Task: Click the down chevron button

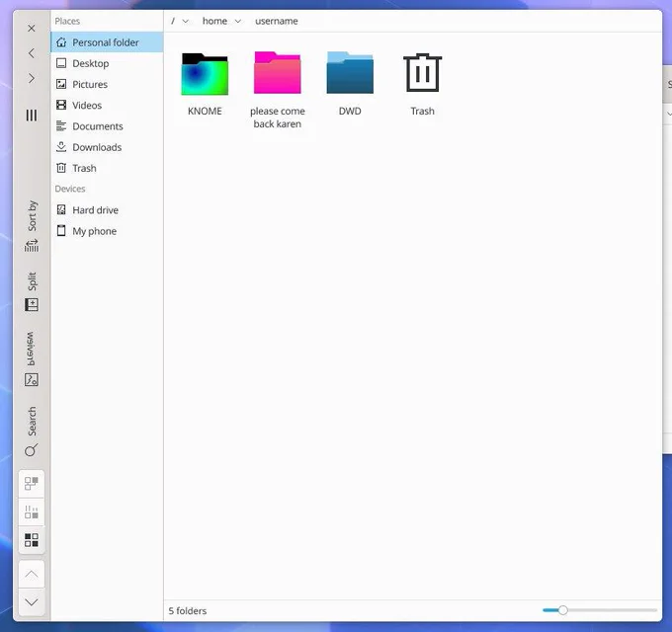Action: click(x=32, y=602)
